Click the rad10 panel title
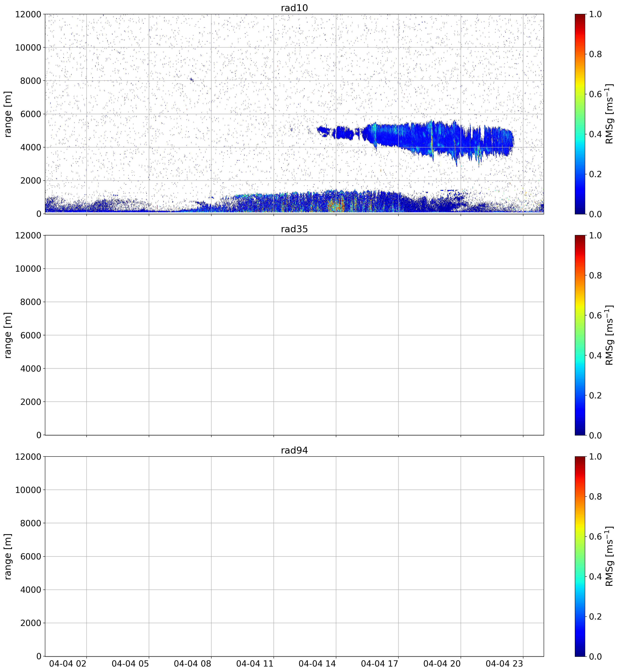Image resolution: width=619 pixels, height=672 pixels. 294,8
